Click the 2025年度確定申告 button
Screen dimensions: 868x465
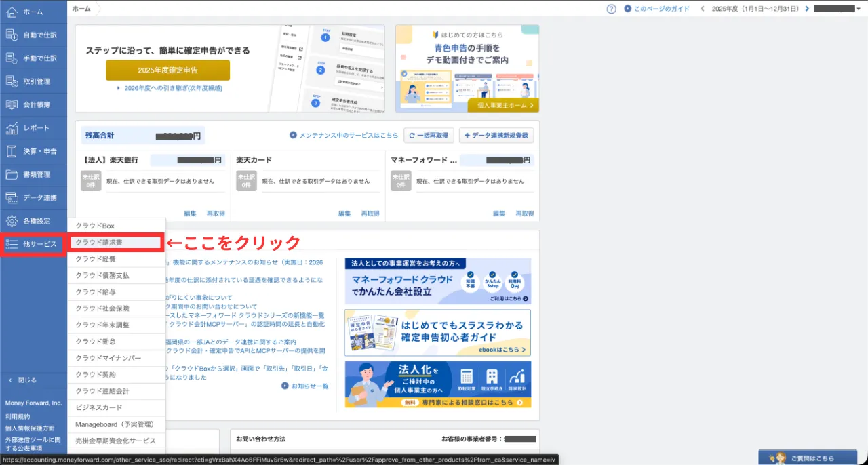167,70
